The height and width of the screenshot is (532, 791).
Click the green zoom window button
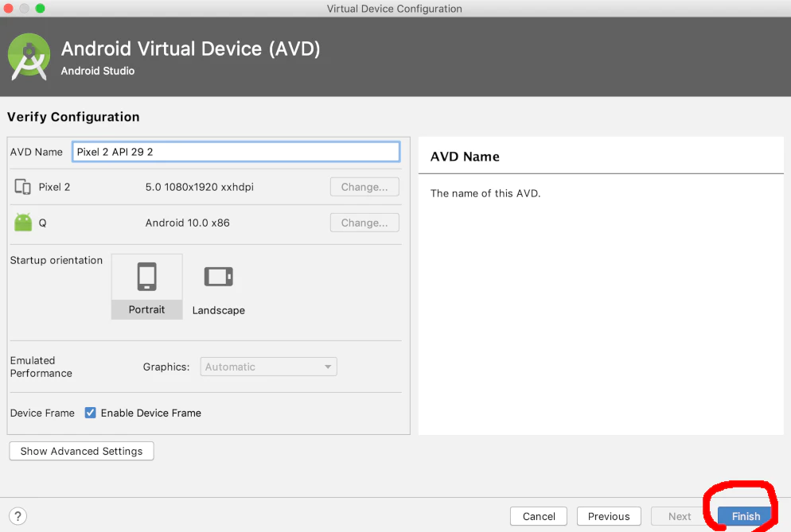coord(41,8)
